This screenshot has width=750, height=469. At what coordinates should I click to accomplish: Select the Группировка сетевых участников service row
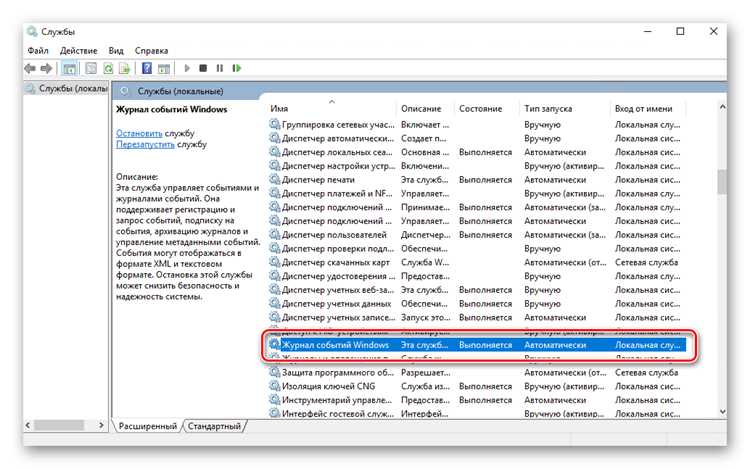coord(477,125)
